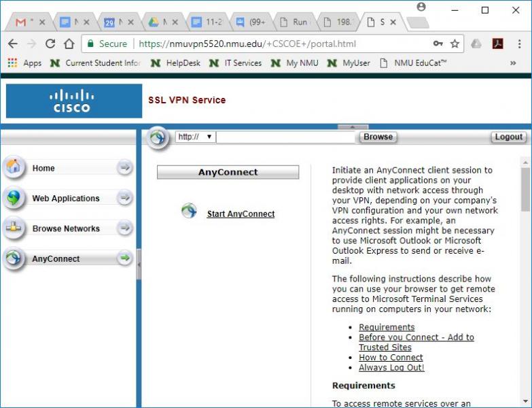Open the Run browser tab
Viewport: 532px width, 408px height.
[294, 22]
